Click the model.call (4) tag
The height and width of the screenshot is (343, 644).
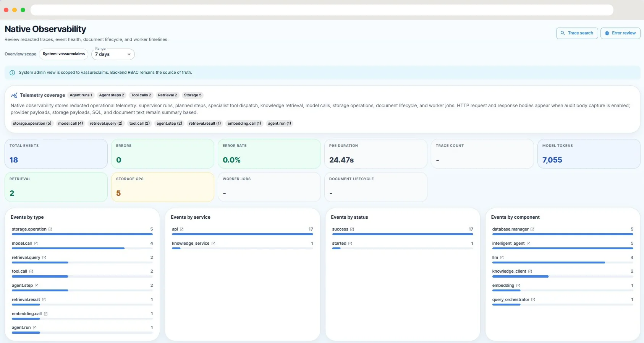[70, 124]
